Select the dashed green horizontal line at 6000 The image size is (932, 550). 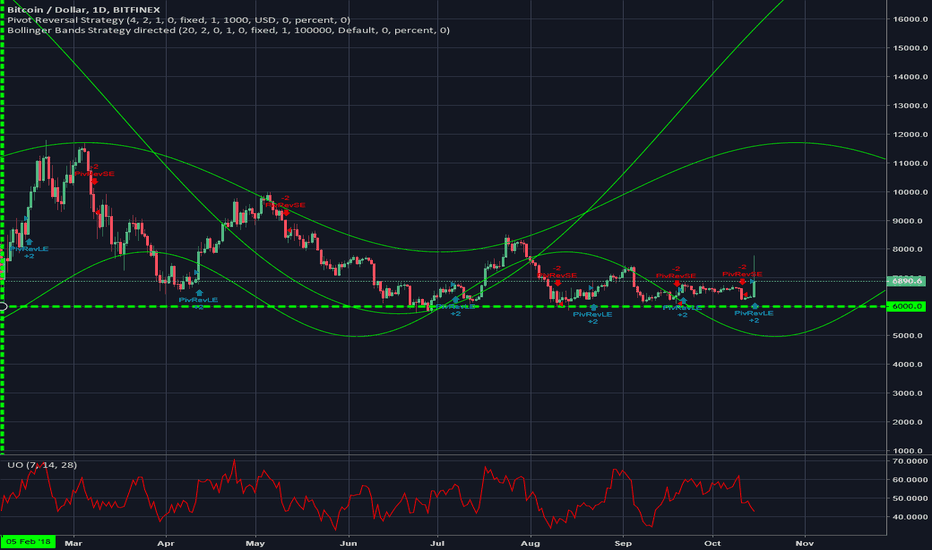click(445, 306)
